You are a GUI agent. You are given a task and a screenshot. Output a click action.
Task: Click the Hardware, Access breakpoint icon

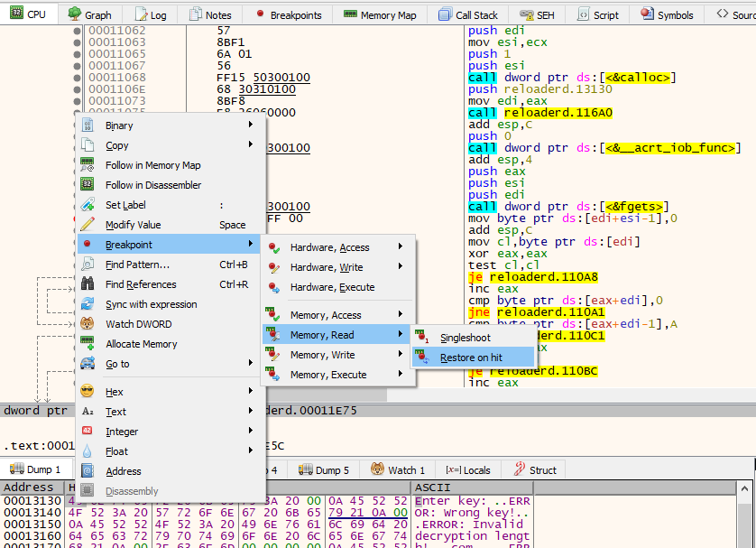(273, 247)
